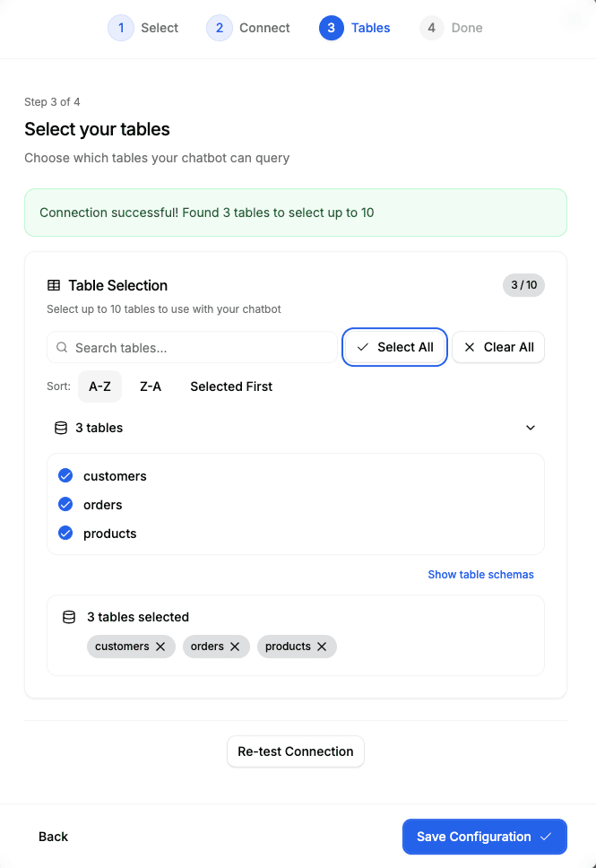Remove the customers chip via its X icon
This screenshot has width=596, height=868.
click(160, 646)
